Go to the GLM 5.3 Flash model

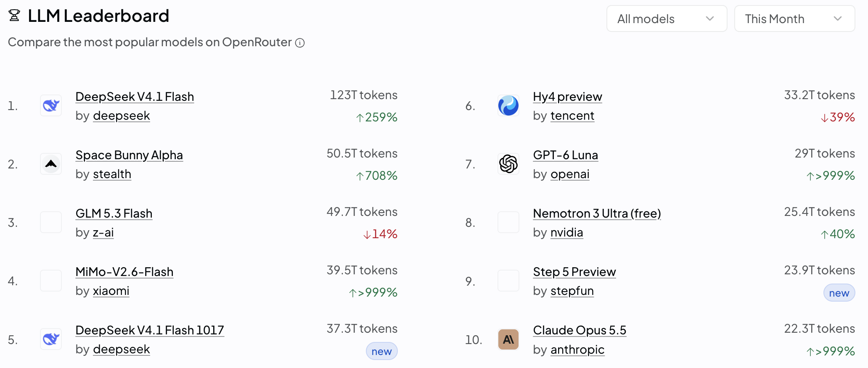pyautogui.click(x=114, y=213)
